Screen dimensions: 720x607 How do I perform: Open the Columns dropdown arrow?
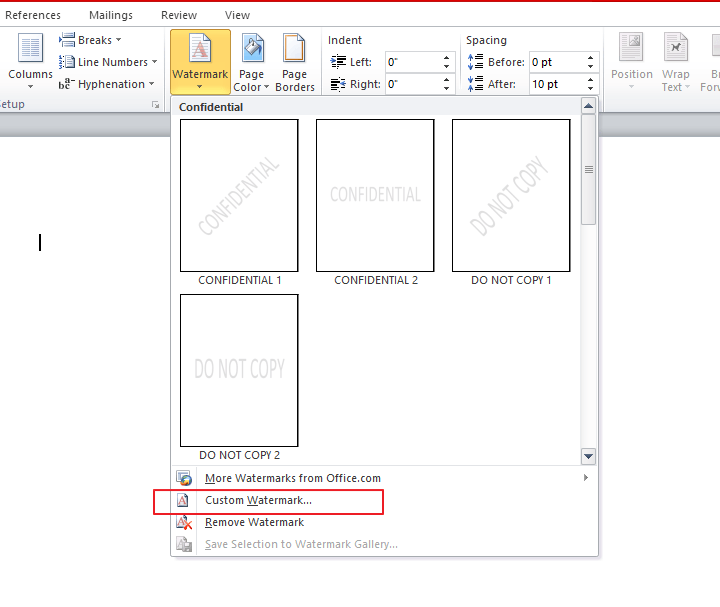30,87
